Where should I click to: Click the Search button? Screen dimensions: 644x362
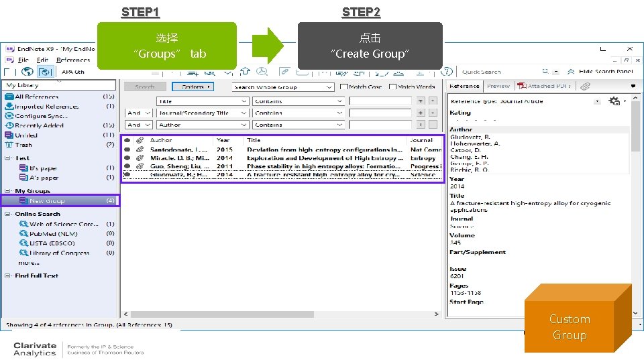point(145,86)
